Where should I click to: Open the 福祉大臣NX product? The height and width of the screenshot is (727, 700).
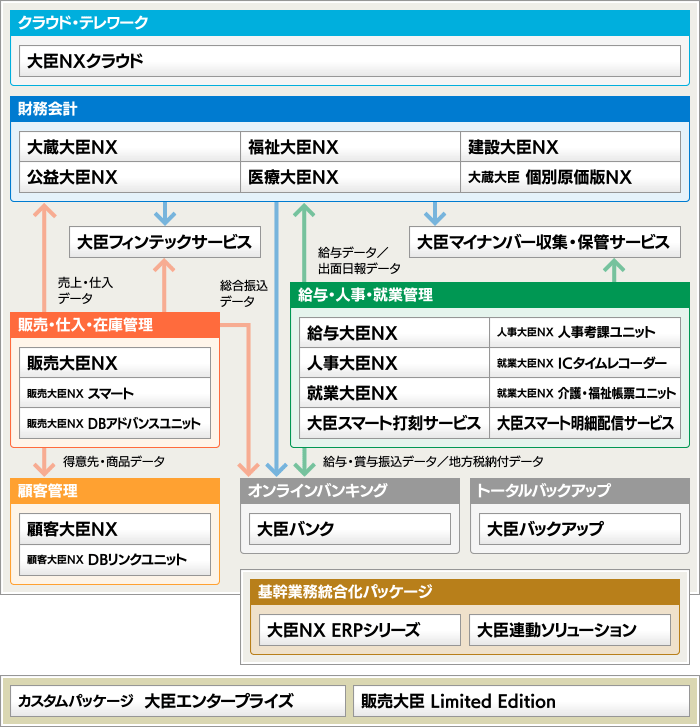tap(350, 147)
